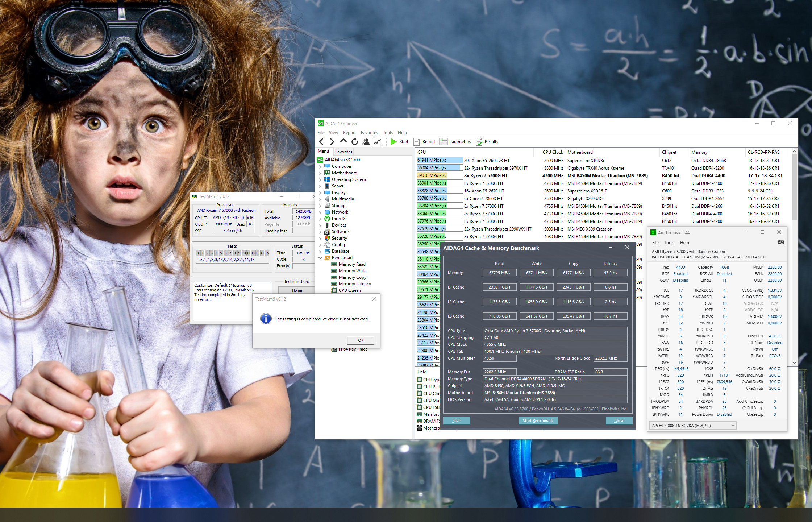Open the memory module selection dropdown
The width and height of the screenshot is (812, 522).
pyautogui.click(x=693, y=426)
